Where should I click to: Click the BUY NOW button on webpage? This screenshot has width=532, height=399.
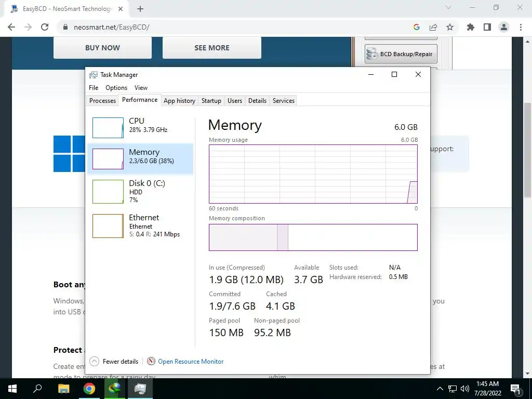(x=102, y=47)
